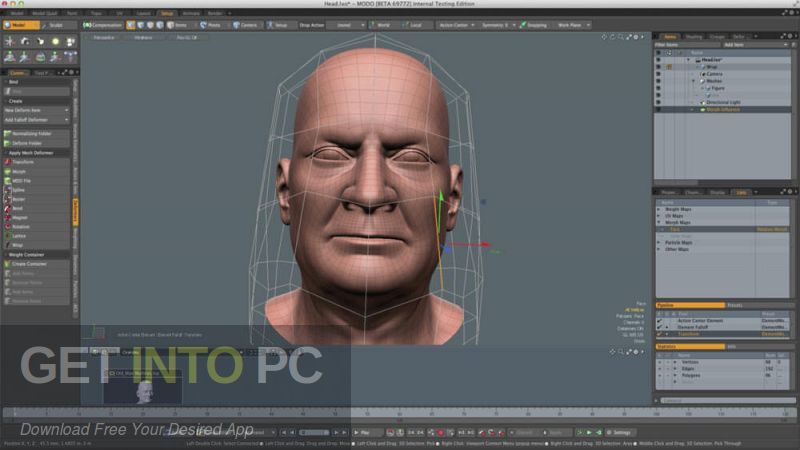Toggle visibility of Head scene item

point(658,60)
